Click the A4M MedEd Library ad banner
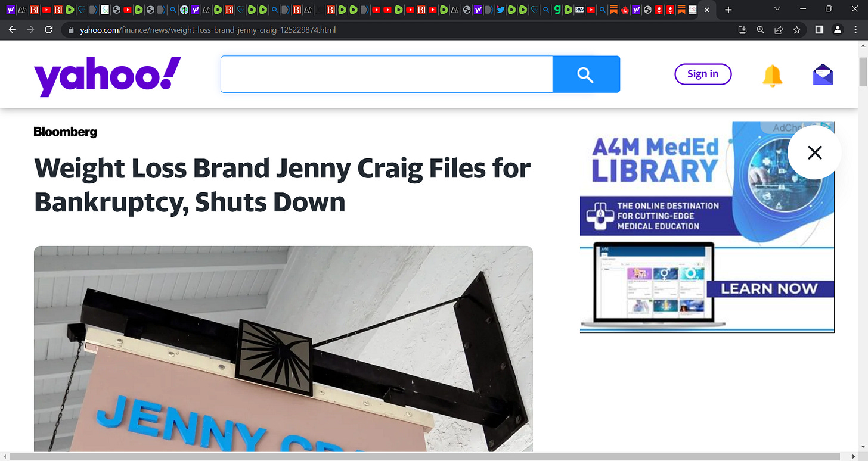Screen dimensions: 868x461 click(x=707, y=227)
